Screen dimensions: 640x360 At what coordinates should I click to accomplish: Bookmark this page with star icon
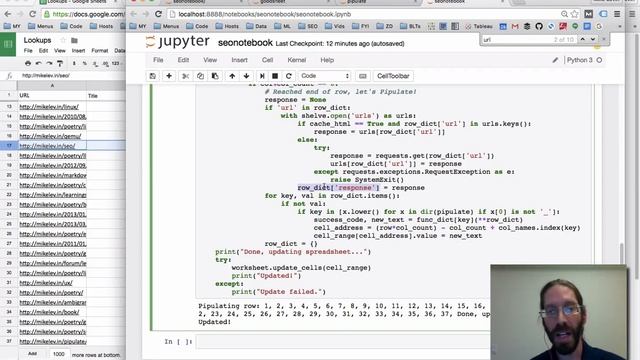pos(575,14)
